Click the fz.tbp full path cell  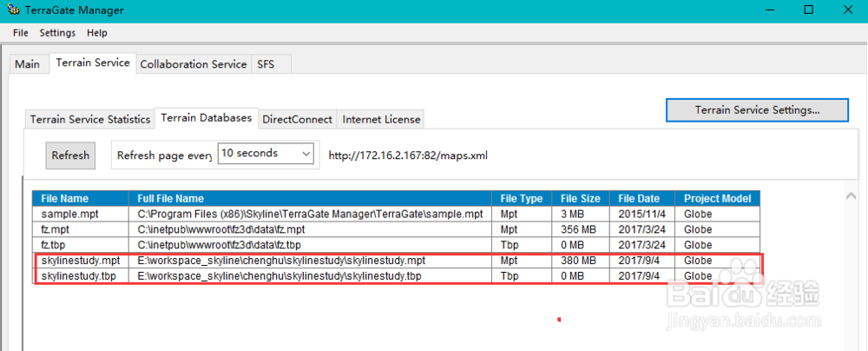[x=310, y=244]
